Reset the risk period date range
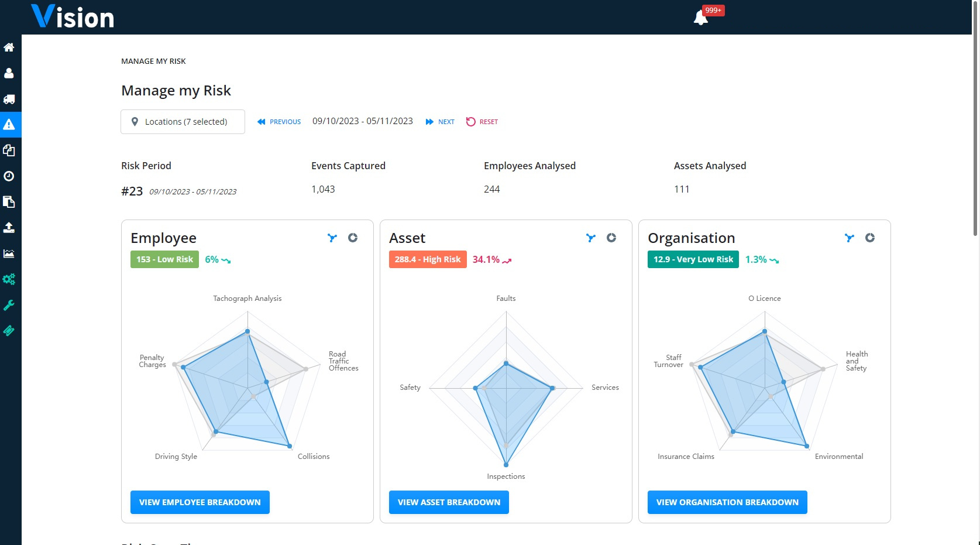The image size is (980, 545). point(482,122)
